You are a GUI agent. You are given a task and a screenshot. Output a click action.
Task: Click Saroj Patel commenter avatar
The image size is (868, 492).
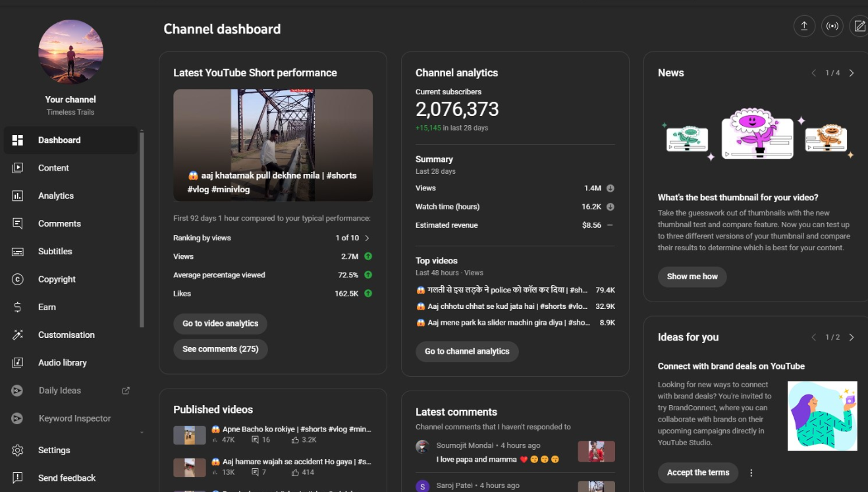point(423,486)
